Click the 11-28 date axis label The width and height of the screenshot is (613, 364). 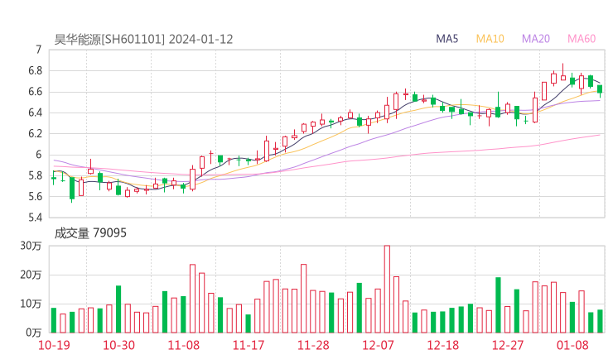313,345
